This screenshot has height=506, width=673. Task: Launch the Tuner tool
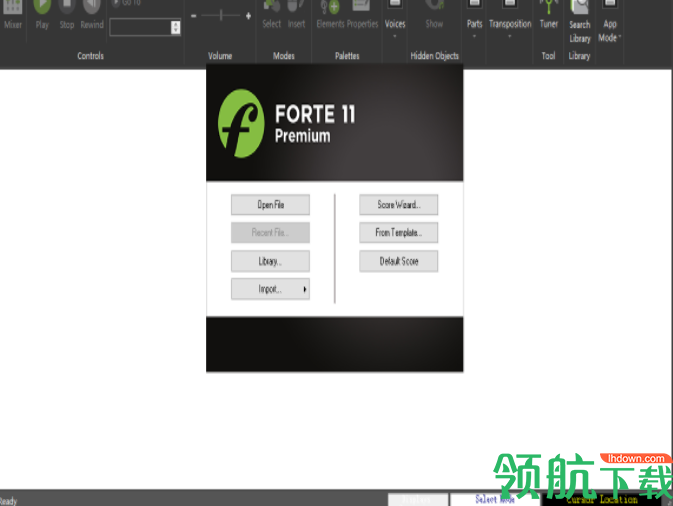[549, 15]
